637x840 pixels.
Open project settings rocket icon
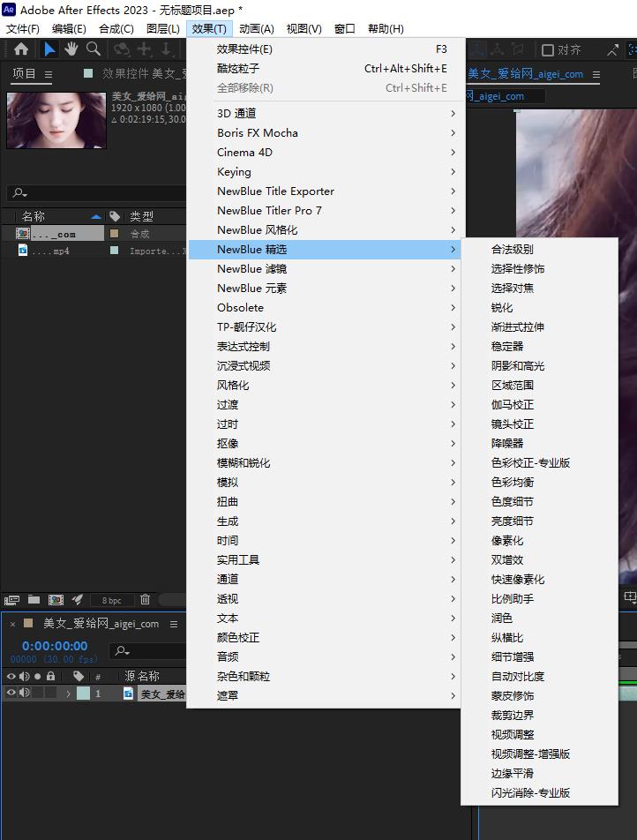pyautogui.click(x=77, y=599)
